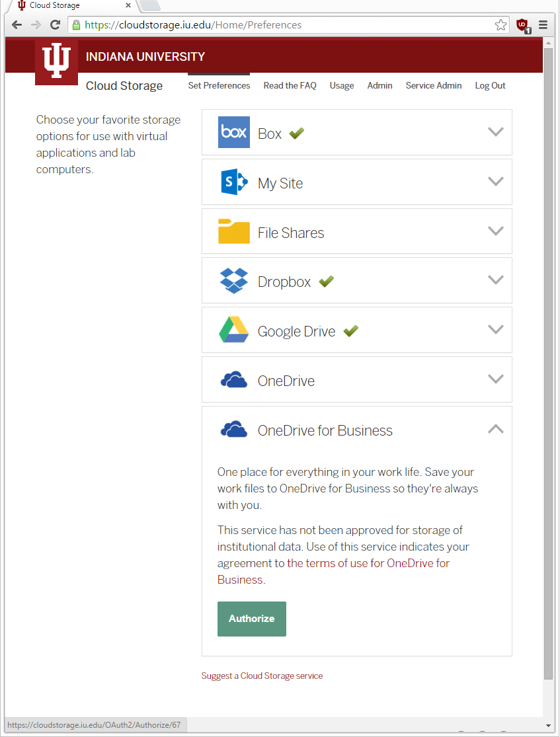
Task: Open a new browser tab
Action: pyautogui.click(x=150, y=6)
